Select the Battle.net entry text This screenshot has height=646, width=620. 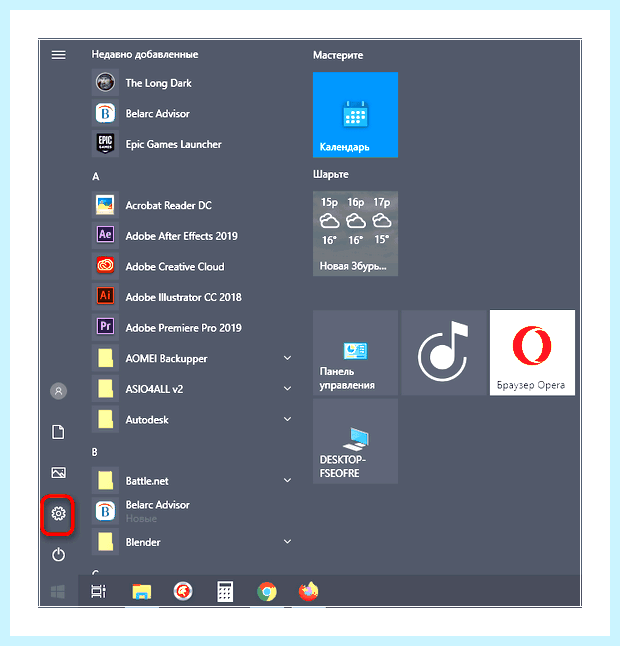147,481
